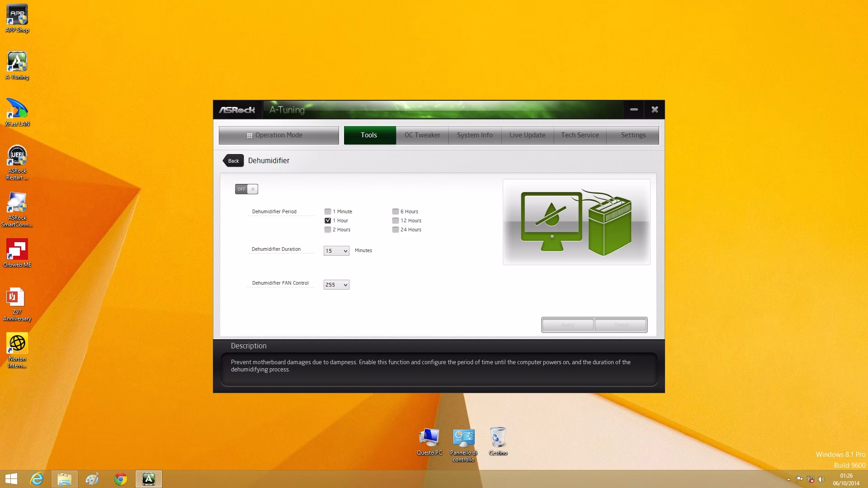Click the ASRock logo in title bar
The image size is (868, 488).
click(x=237, y=110)
